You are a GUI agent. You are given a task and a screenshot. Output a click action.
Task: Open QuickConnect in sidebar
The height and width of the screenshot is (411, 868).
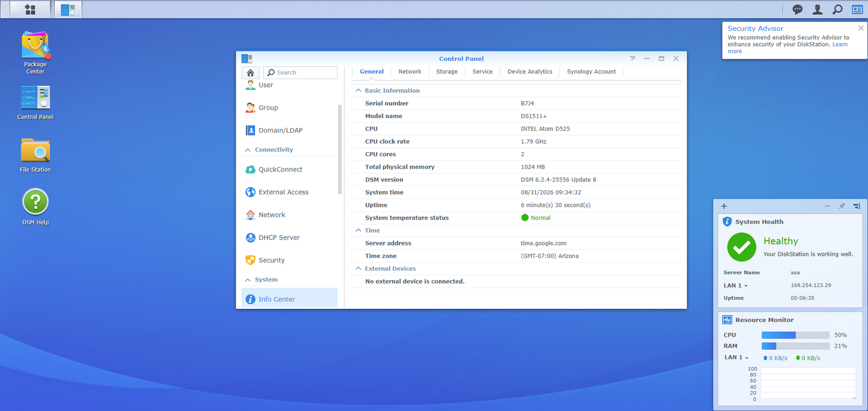click(x=290, y=169)
